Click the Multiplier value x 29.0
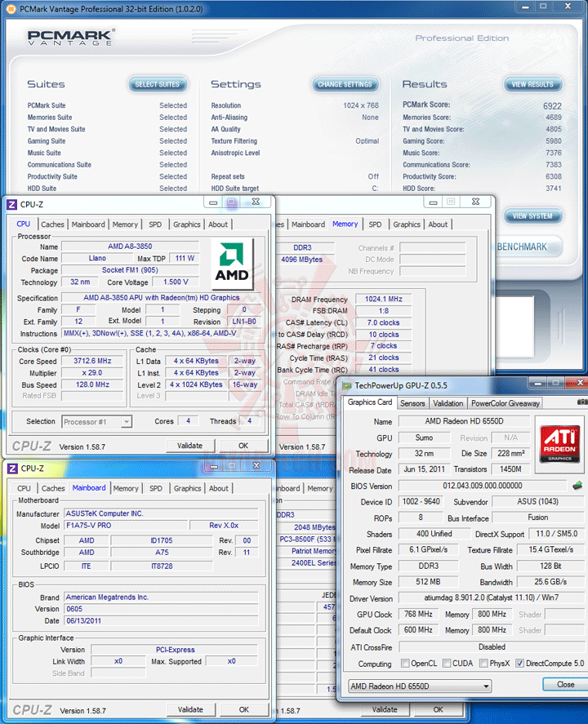This screenshot has height=724, width=588. click(92, 373)
